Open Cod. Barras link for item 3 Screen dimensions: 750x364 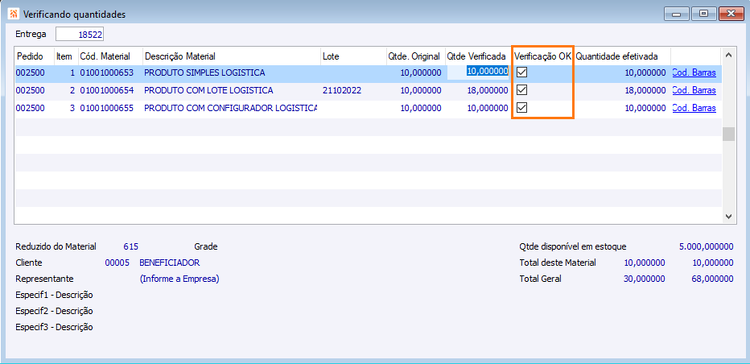694,109
